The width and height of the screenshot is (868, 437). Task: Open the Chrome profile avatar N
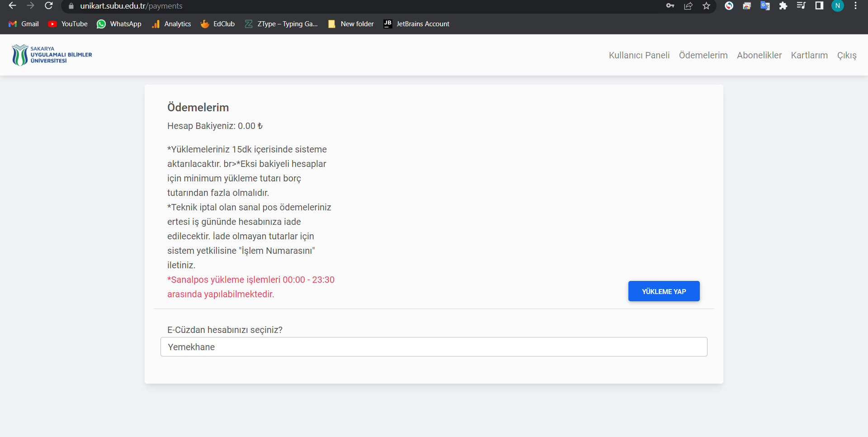[x=837, y=6]
